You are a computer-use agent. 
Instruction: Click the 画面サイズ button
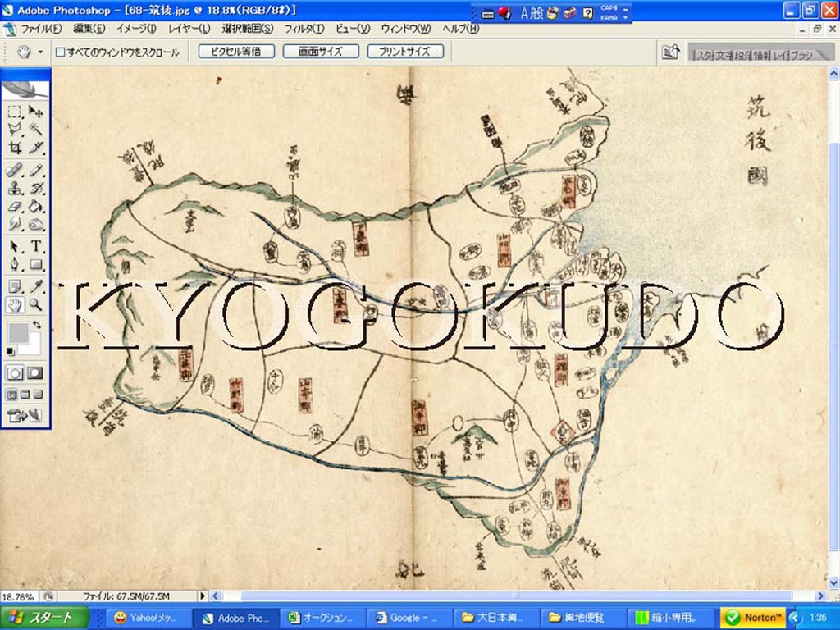[321, 52]
